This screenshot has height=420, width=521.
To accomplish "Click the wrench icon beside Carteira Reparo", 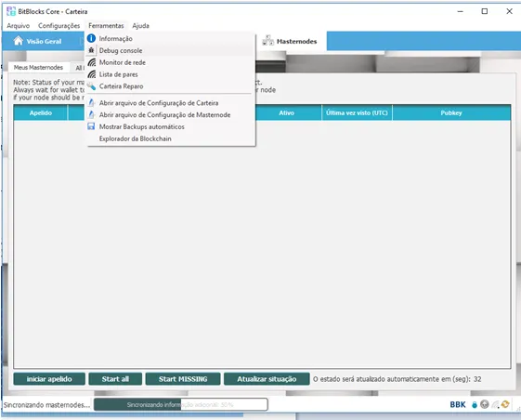I will click(x=91, y=86).
